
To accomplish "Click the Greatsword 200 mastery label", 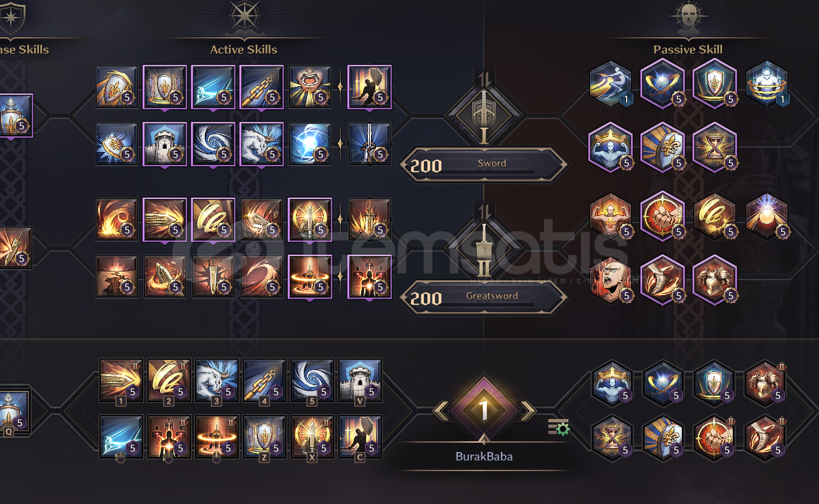I will (x=484, y=298).
